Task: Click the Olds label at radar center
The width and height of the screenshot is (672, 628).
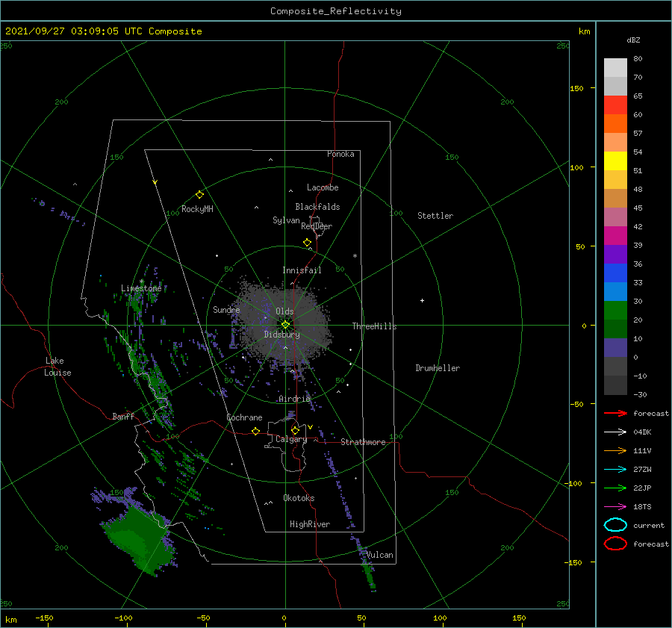Action: [284, 311]
